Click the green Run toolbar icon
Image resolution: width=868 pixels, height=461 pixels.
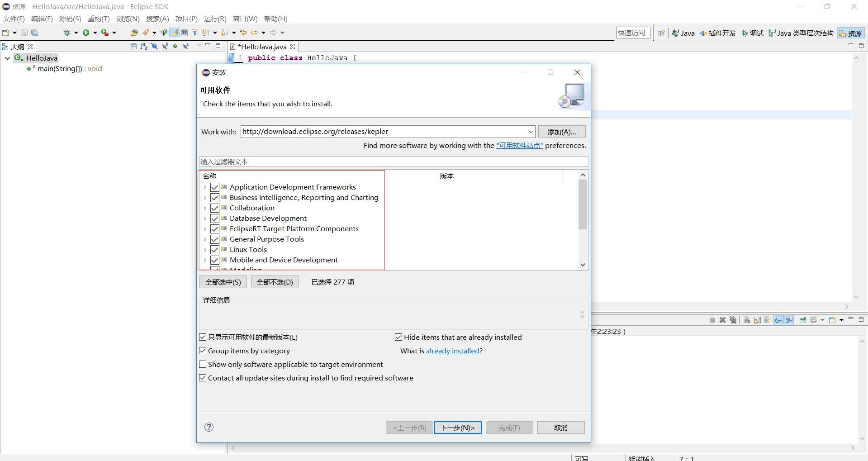[x=86, y=33]
